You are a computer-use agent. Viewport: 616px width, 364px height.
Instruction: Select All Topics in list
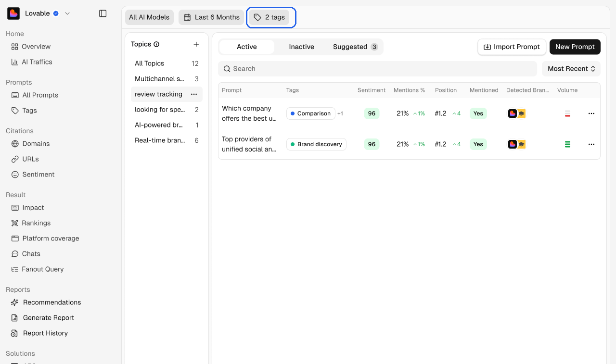(167, 63)
